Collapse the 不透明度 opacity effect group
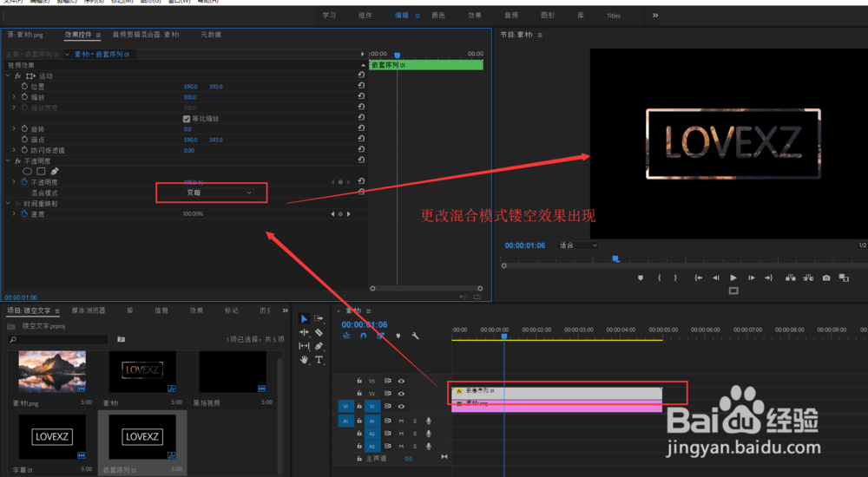868x477 pixels. pyautogui.click(x=8, y=160)
